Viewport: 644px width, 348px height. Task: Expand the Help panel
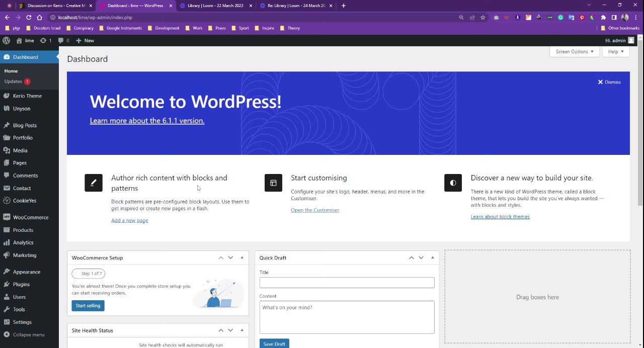pyautogui.click(x=616, y=51)
